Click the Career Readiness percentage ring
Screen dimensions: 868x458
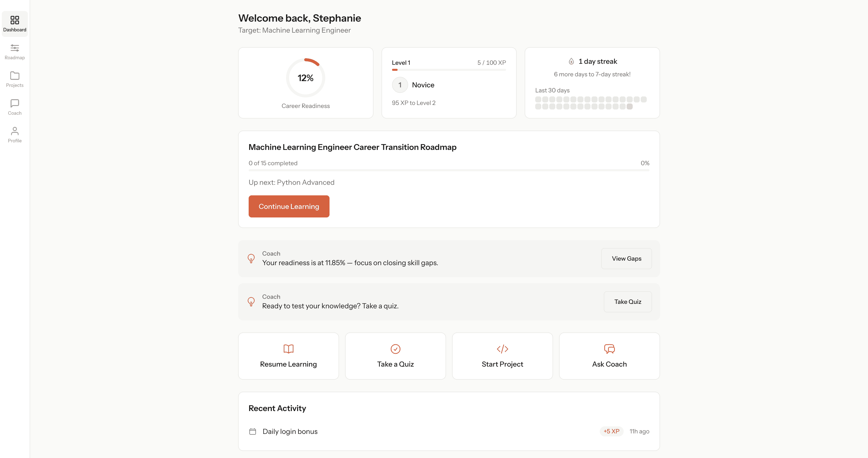(305, 77)
